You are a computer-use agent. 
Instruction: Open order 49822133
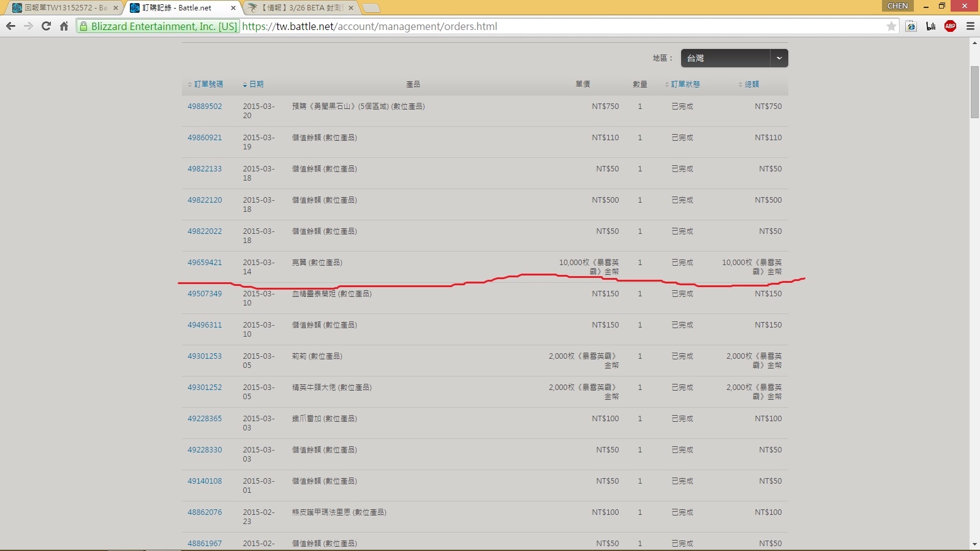(x=205, y=169)
